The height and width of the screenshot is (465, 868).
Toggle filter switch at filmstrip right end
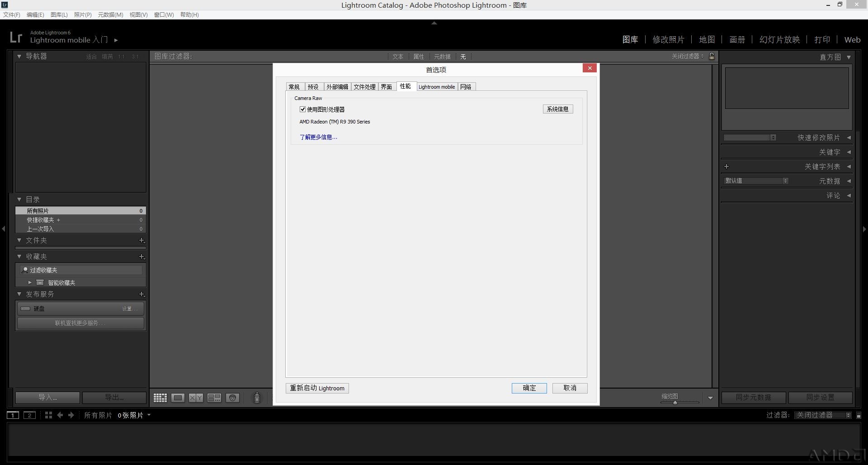tap(859, 415)
